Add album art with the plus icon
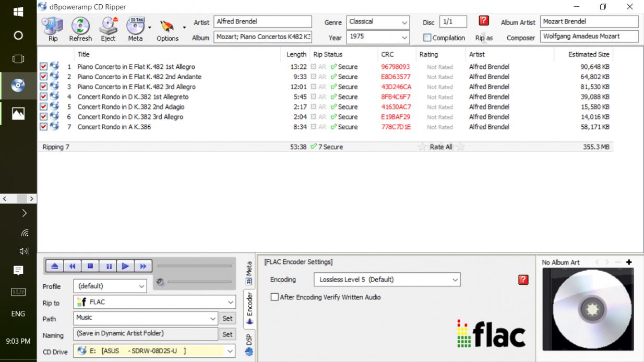Image resolution: width=644 pixels, height=362 pixels. 629,262
